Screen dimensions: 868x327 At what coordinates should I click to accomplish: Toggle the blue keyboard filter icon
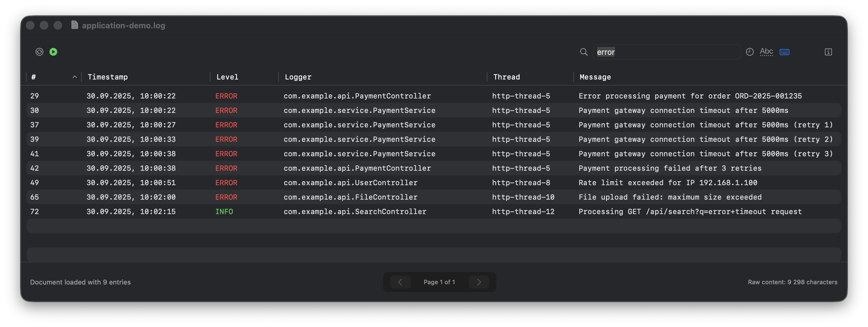click(785, 52)
